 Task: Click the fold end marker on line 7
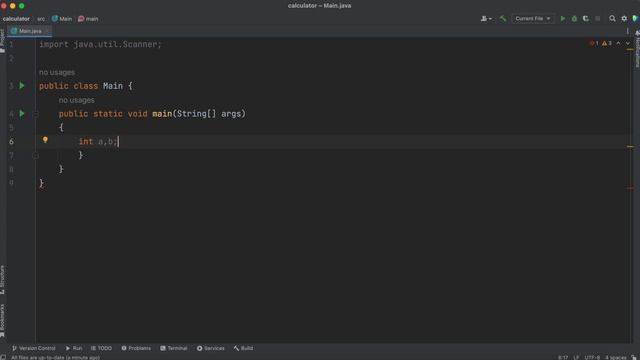[35, 156]
